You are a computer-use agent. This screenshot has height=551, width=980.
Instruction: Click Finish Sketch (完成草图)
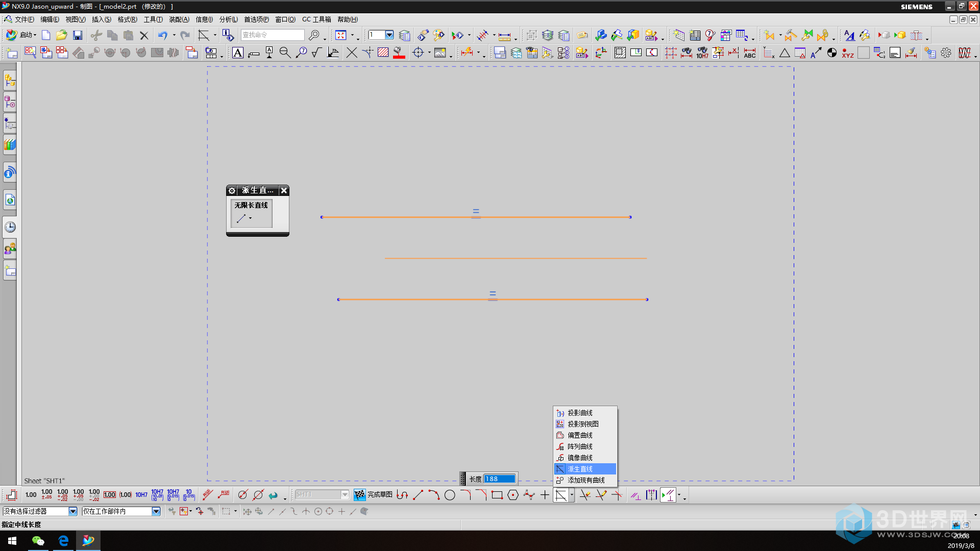point(374,495)
